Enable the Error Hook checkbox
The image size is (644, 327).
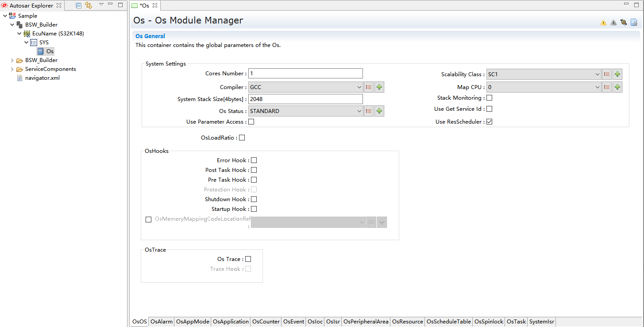254,160
